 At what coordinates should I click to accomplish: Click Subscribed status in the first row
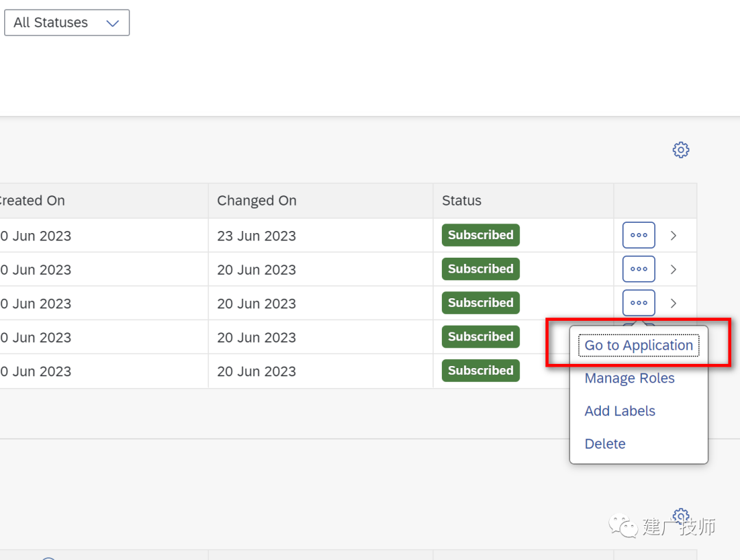tap(480, 235)
